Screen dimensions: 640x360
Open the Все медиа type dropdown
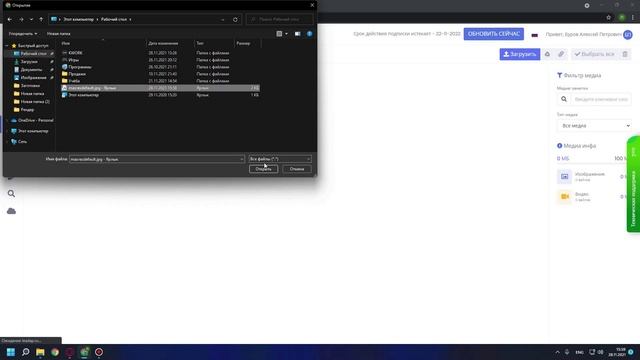click(x=594, y=126)
